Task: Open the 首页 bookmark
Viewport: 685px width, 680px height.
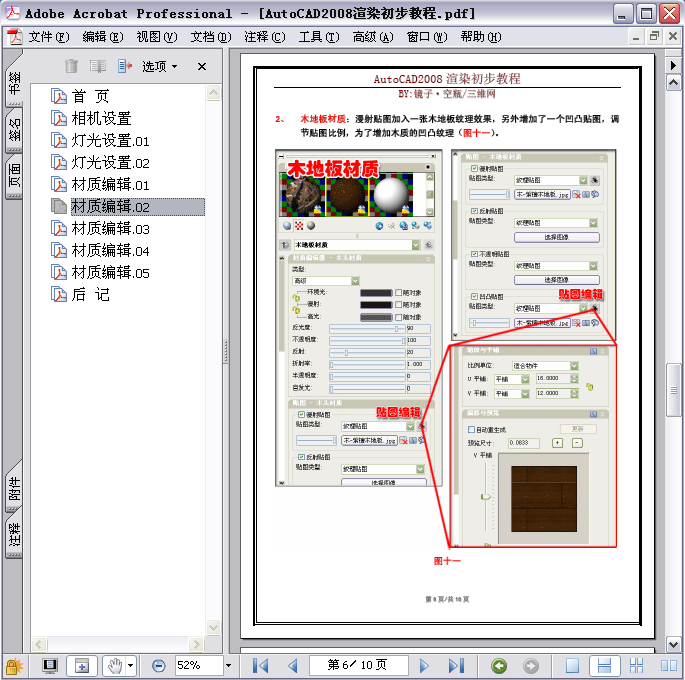Action: [x=90, y=96]
